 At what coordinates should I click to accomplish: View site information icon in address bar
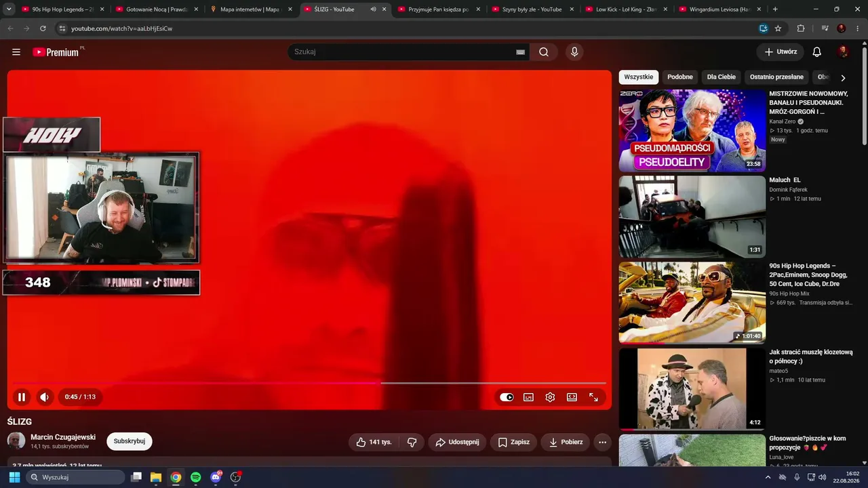(62, 28)
